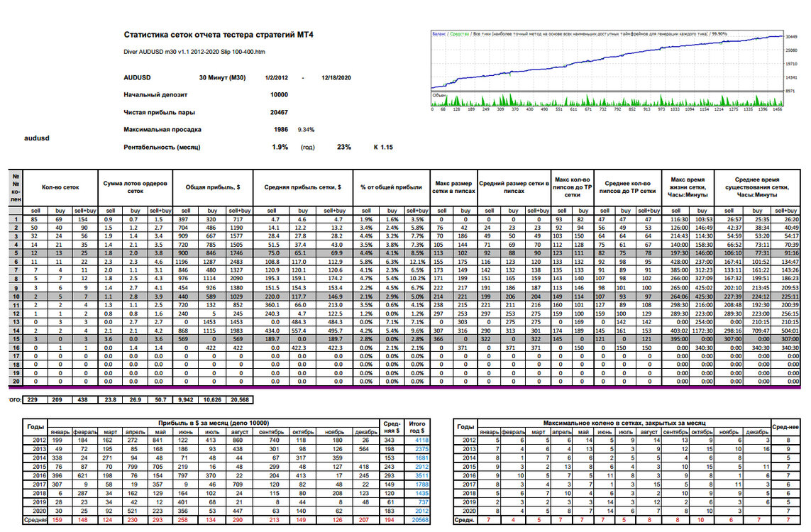Click the totals cell '9,942'
Image resolution: width=811 pixels, height=532 pixels.
[x=186, y=399]
